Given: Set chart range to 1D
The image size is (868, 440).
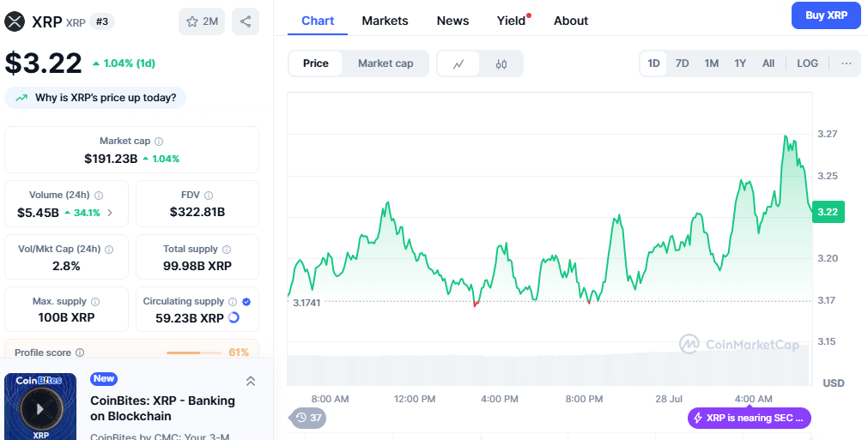Looking at the screenshot, I should point(653,63).
